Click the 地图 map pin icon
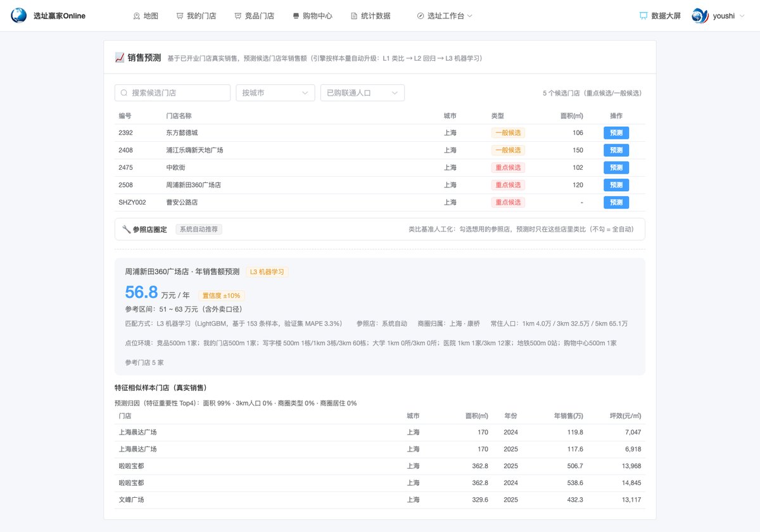 [x=136, y=16]
